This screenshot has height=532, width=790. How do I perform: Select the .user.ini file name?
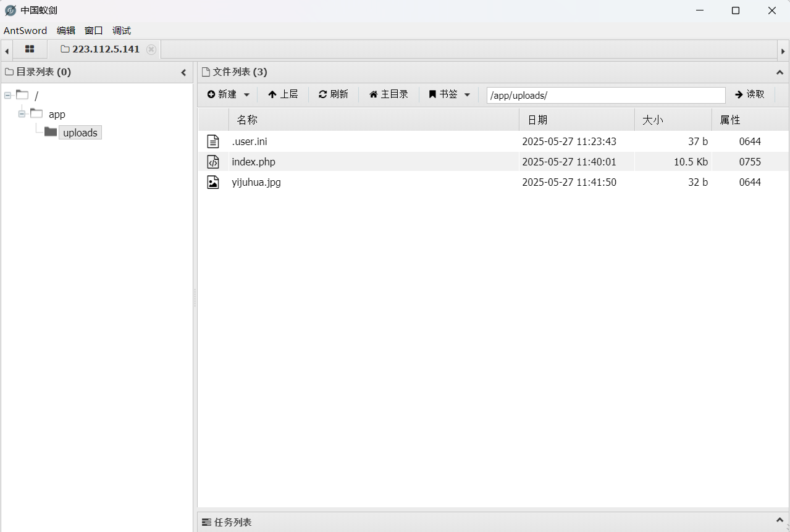(x=250, y=141)
